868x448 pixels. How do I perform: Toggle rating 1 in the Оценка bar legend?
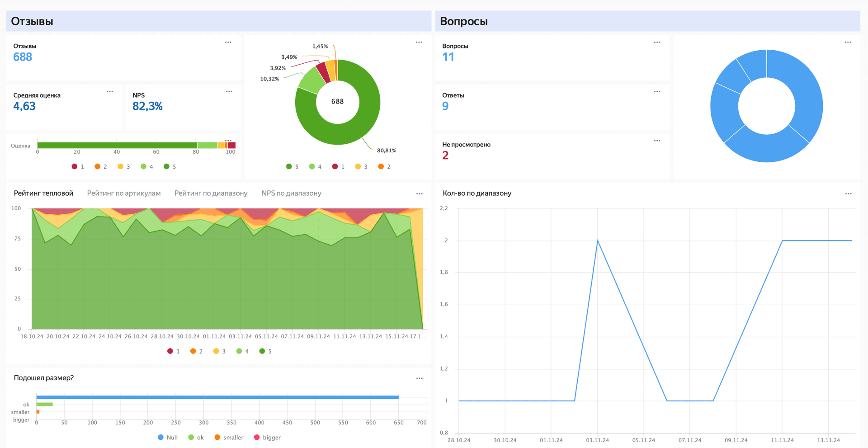[78, 166]
